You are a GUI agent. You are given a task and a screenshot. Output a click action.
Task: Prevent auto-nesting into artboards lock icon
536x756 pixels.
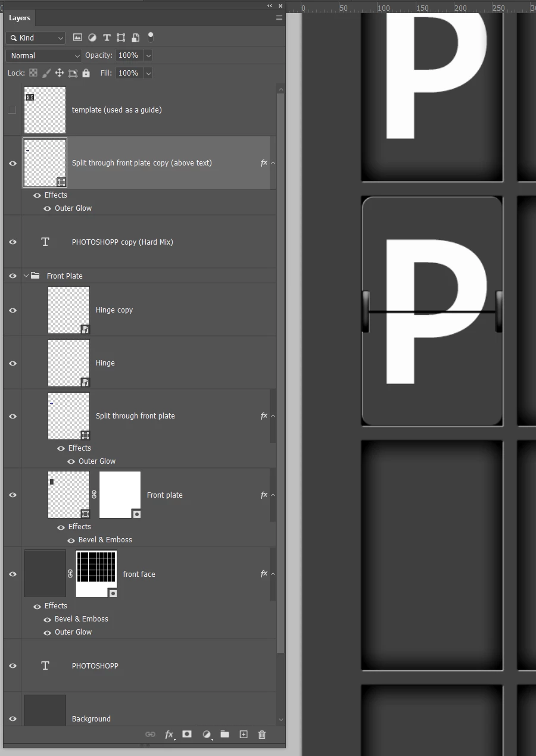point(73,73)
